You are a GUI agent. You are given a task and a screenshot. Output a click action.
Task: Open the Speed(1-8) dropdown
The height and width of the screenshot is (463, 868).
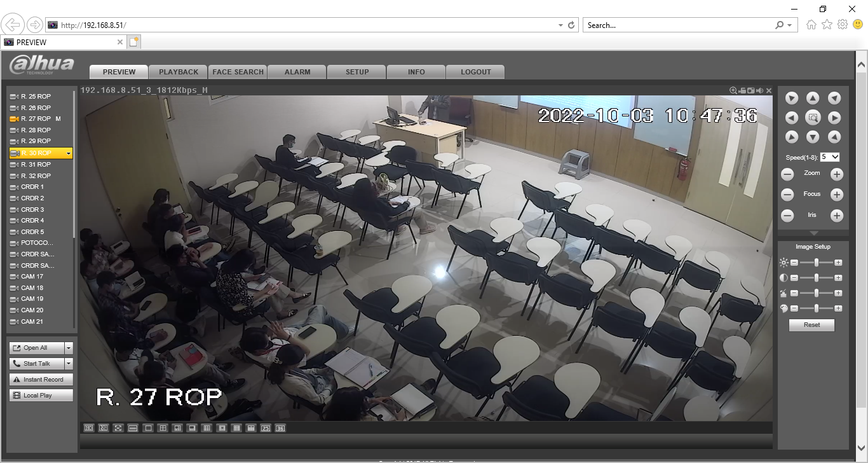click(830, 156)
